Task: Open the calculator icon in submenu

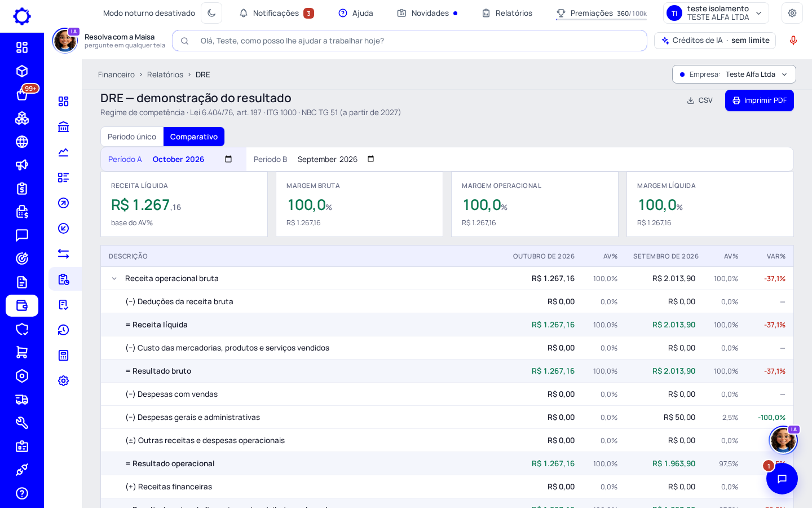Action: pyautogui.click(x=64, y=356)
